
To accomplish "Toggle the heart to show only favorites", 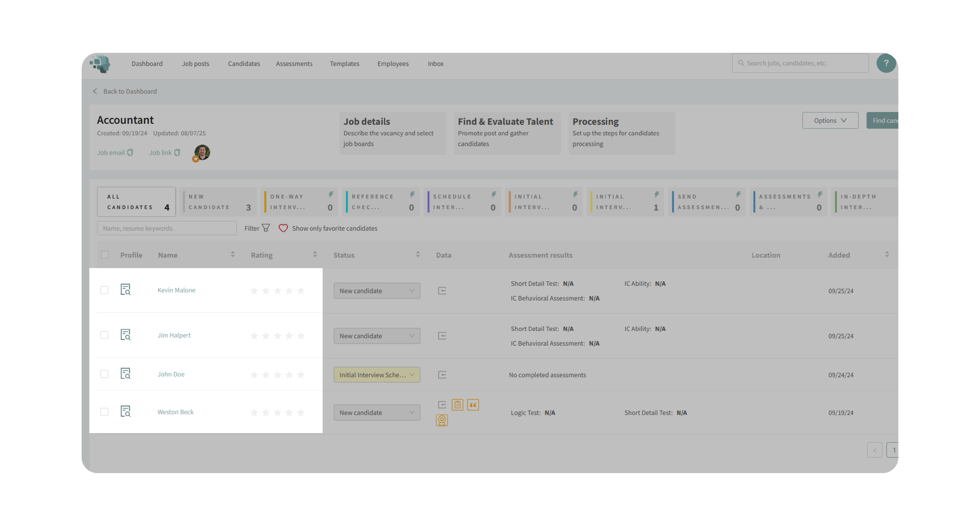I will point(283,228).
